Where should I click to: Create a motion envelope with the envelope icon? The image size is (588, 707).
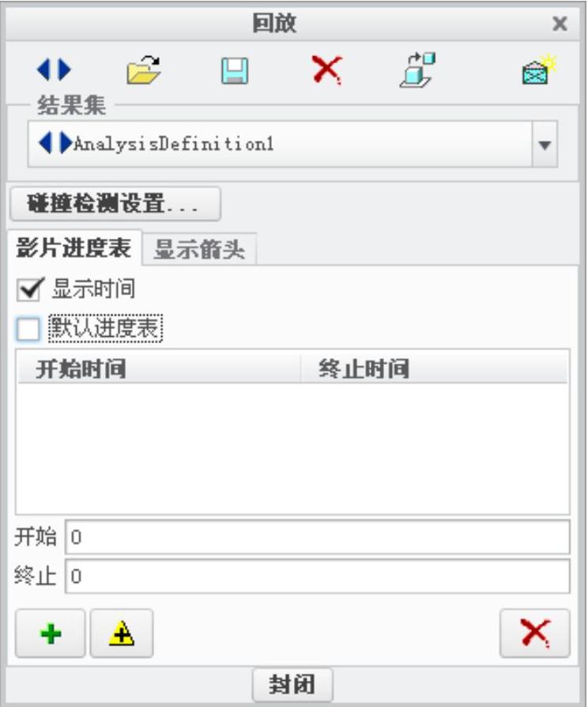pyautogui.click(x=538, y=70)
